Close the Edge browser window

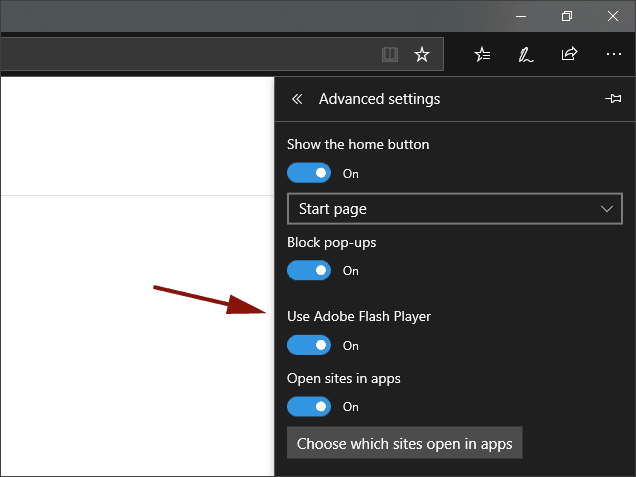612,16
